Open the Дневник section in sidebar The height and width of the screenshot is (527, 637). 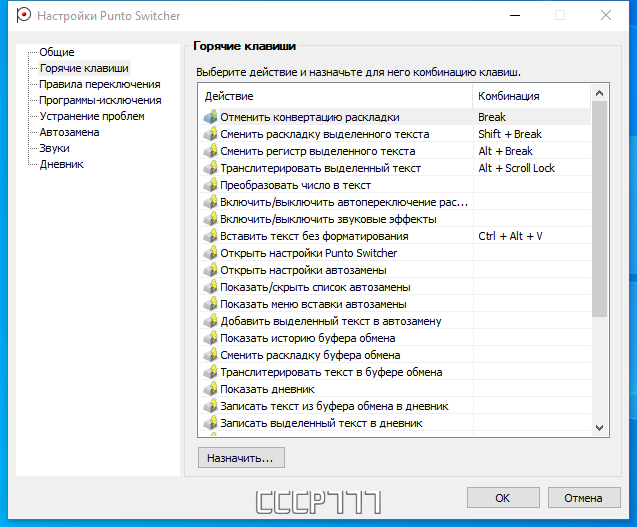point(61,164)
